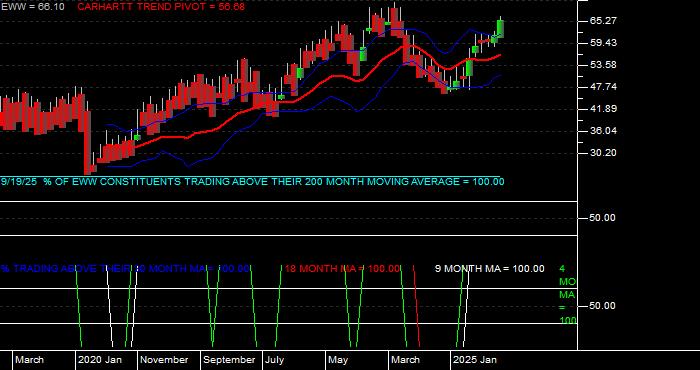Click the blue % TRADING ABOVE THEIR label
700x370 pixels.
125,269
